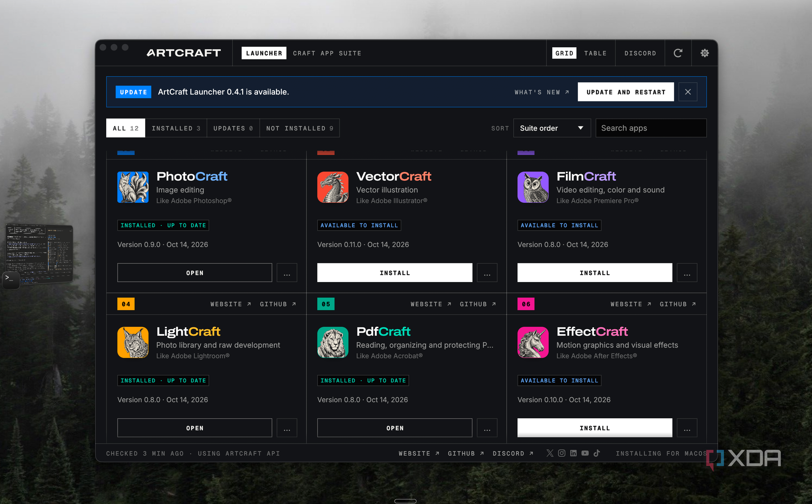Click the EffectCraft unicorn app icon

pos(533,342)
